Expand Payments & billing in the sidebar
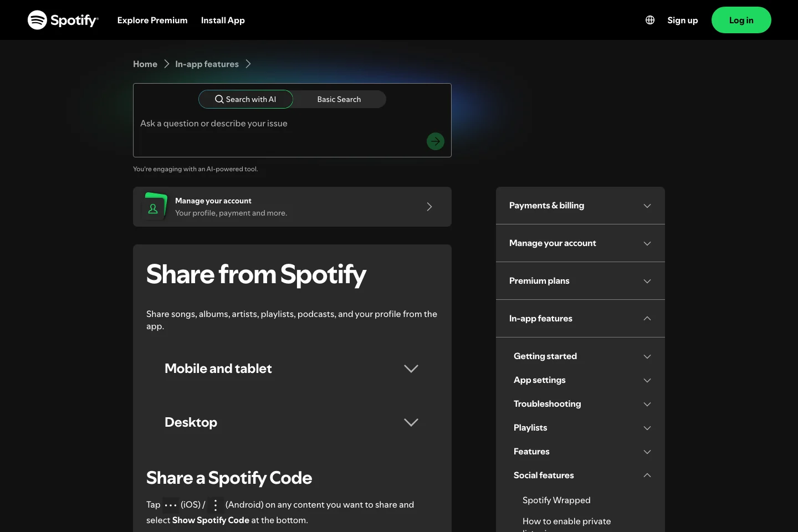This screenshot has width=798, height=532. (x=580, y=206)
